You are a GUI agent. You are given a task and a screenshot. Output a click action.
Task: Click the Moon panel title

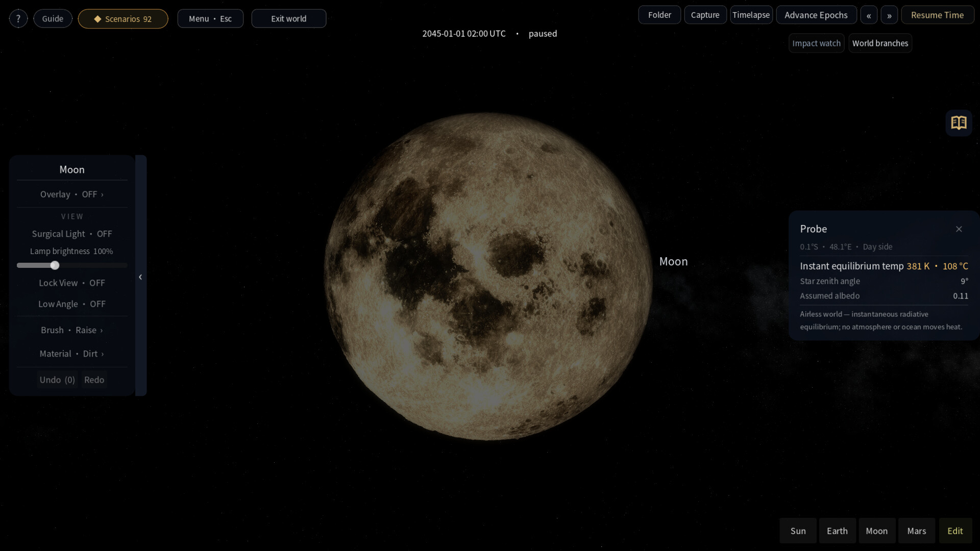(72, 170)
